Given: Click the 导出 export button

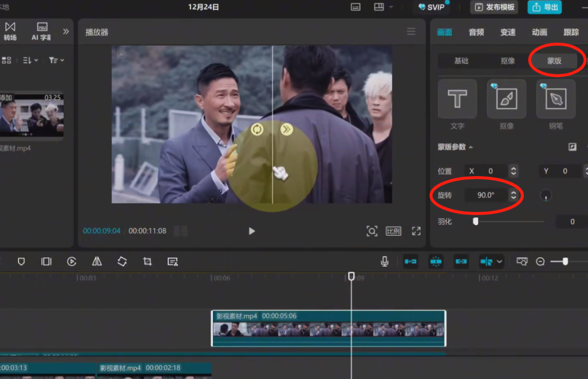Looking at the screenshot, I should [544, 7].
